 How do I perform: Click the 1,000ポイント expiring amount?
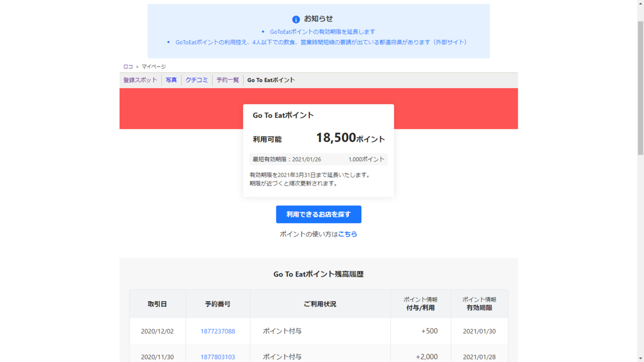click(366, 159)
